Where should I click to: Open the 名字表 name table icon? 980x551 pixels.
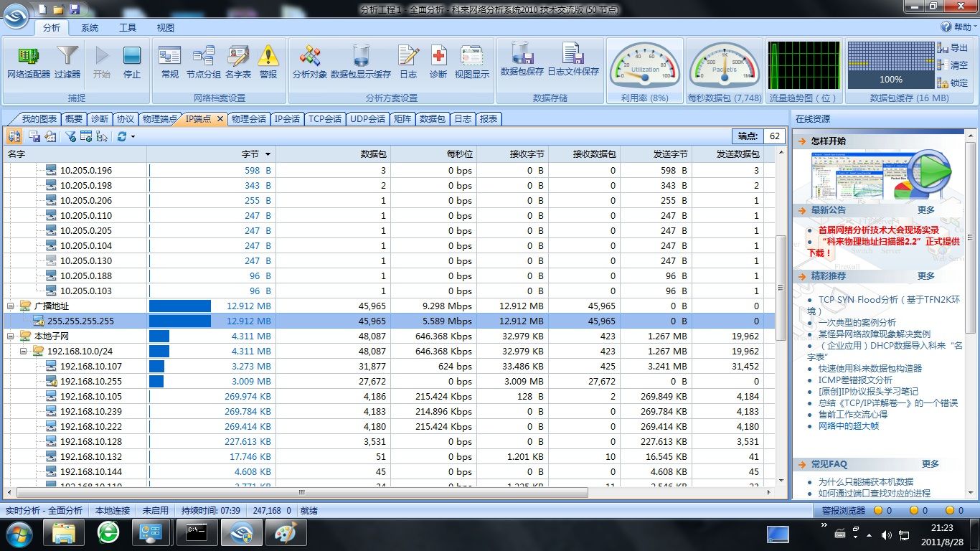[238, 62]
